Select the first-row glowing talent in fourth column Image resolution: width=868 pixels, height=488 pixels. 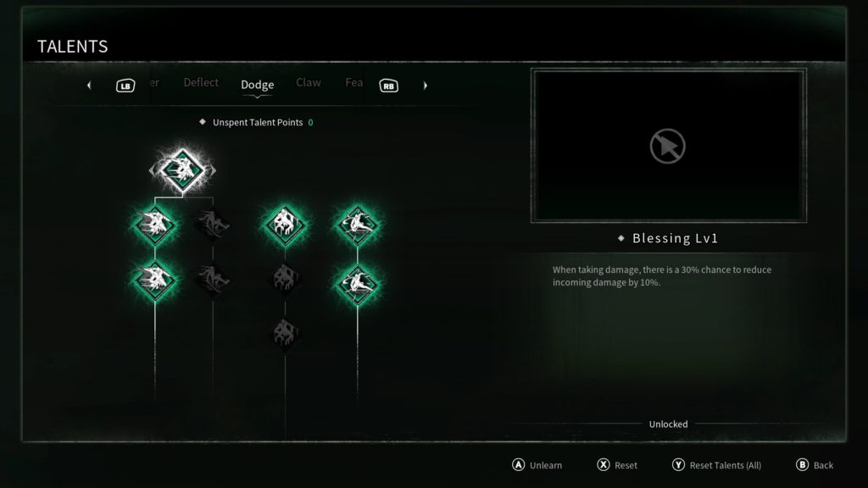click(358, 225)
